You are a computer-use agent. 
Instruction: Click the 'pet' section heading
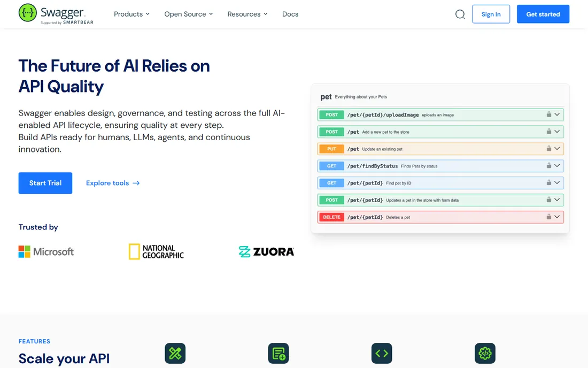[x=326, y=97]
